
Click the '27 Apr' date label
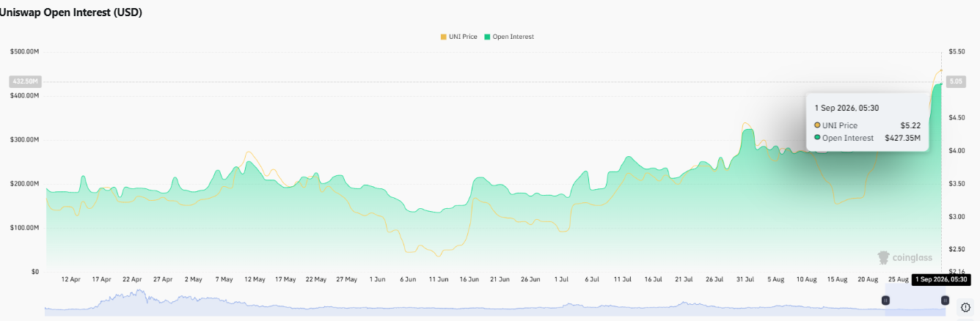click(x=162, y=279)
